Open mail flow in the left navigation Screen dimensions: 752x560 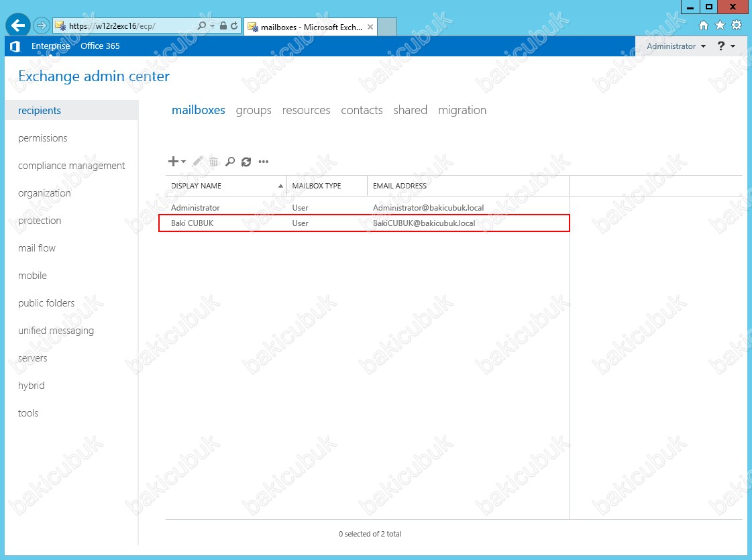point(37,248)
